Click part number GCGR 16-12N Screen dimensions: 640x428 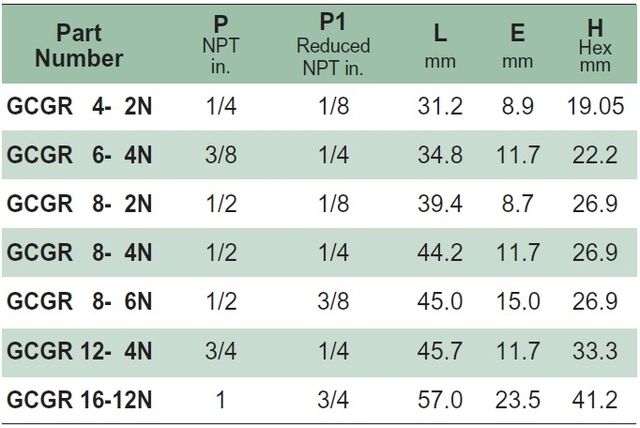click(x=79, y=399)
